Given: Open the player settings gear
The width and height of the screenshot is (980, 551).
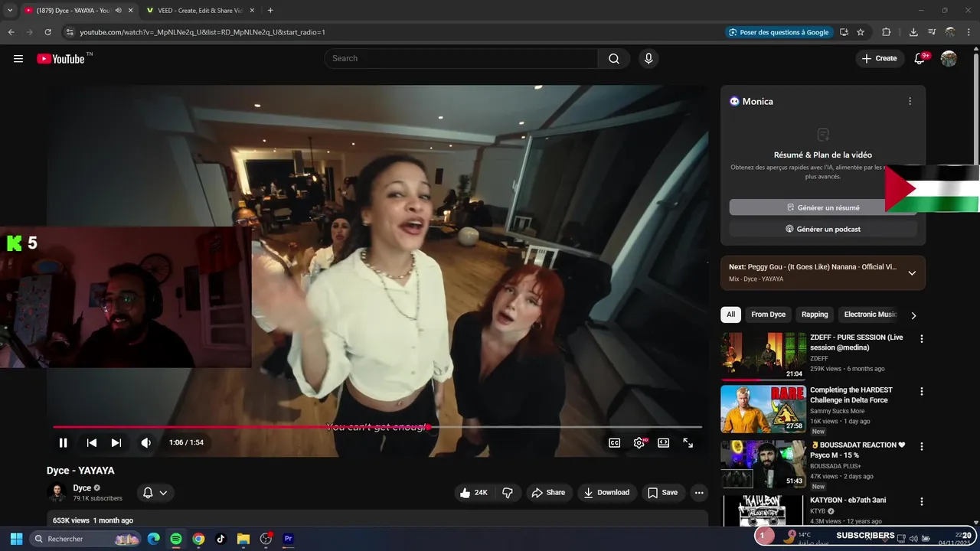Looking at the screenshot, I should [639, 442].
